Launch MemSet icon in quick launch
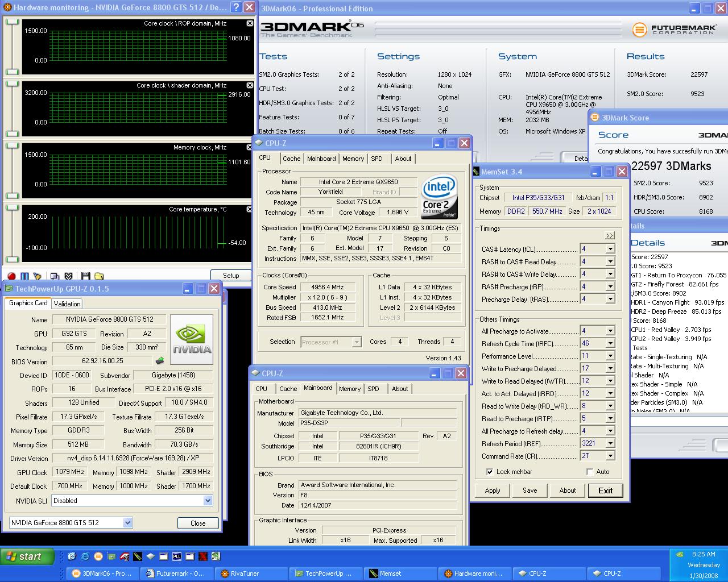728x582 pixels. [x=138, y=556]
